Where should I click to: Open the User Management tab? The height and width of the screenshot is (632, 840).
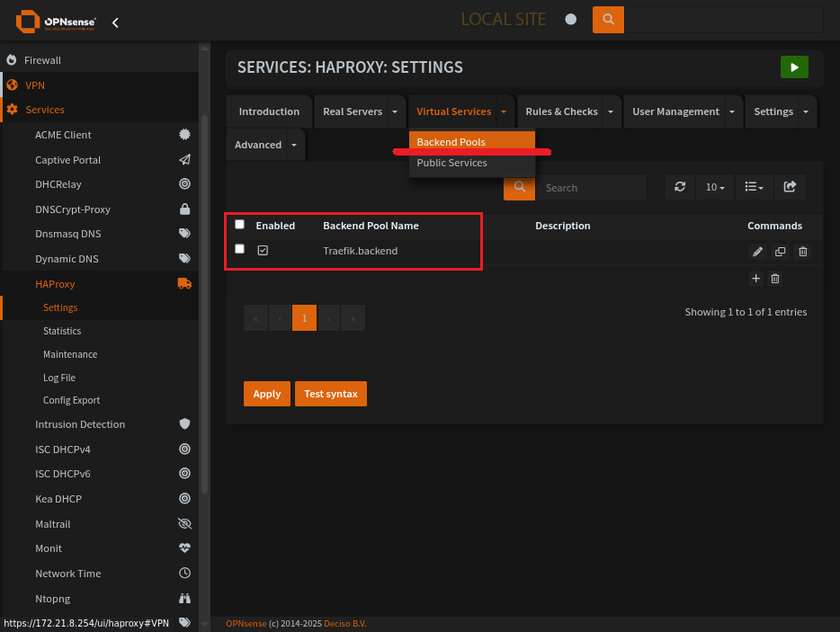[x=675, y=112]
